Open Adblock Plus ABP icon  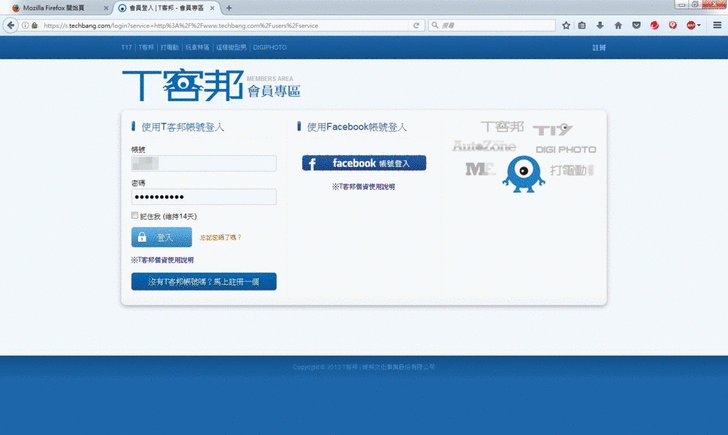691,26
